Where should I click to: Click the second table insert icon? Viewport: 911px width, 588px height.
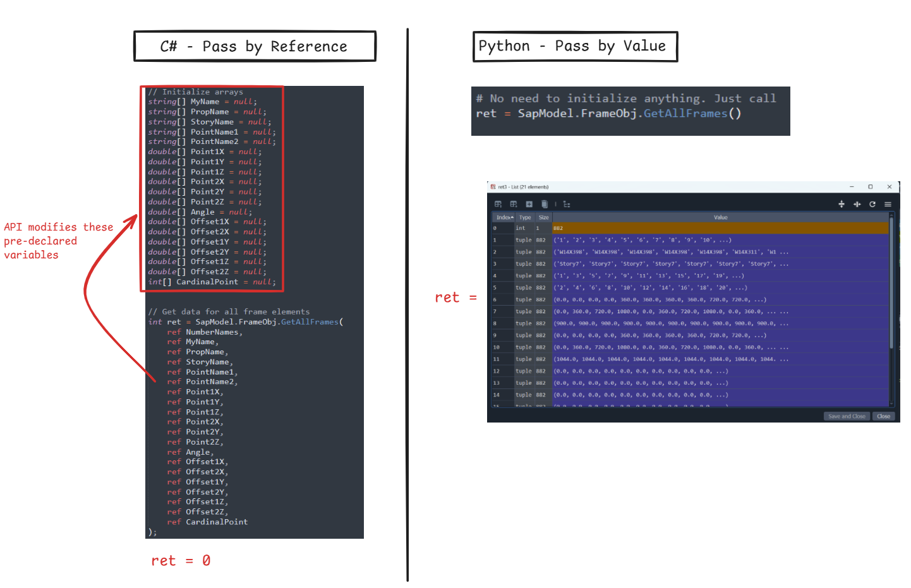click(514, 204)
